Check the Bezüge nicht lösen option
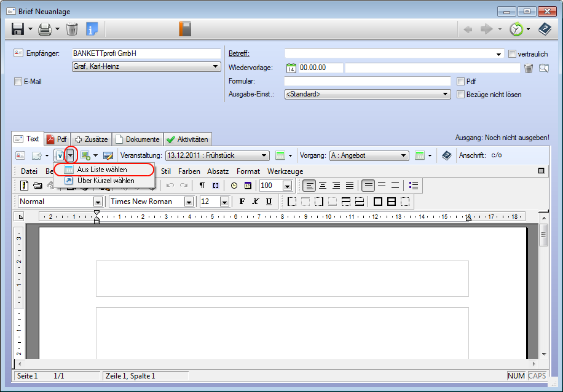Image resolution: width=563 pixels, height=392 pixels. click(461, 95)
